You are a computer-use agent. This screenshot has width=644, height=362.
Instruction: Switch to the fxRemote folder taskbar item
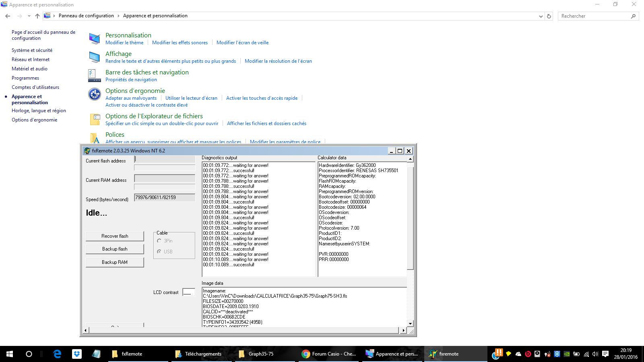click(139, 354)
